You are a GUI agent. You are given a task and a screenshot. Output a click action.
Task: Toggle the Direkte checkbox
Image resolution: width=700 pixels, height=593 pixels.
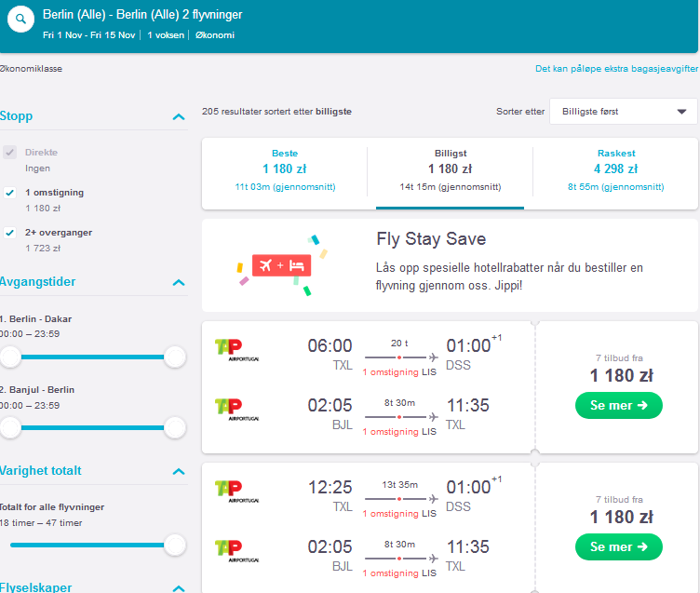point(10,153)
